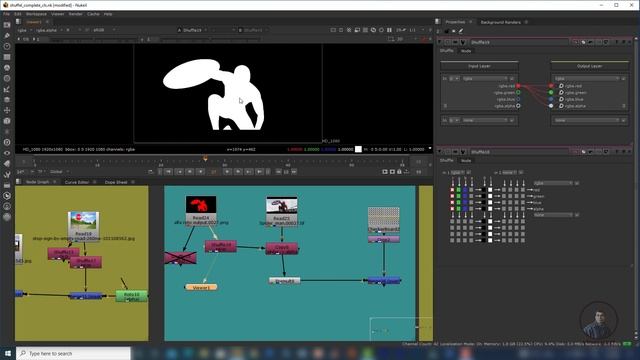Image resolution: width=640 pixels, height=360 pixels.
Task: Open the ToolSets toolbar icon
Action: 7,174
